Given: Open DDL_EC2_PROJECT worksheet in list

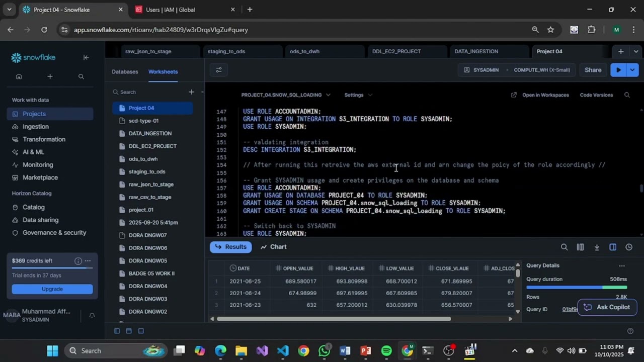Looking at the screenshot, I should click(152, 146).
